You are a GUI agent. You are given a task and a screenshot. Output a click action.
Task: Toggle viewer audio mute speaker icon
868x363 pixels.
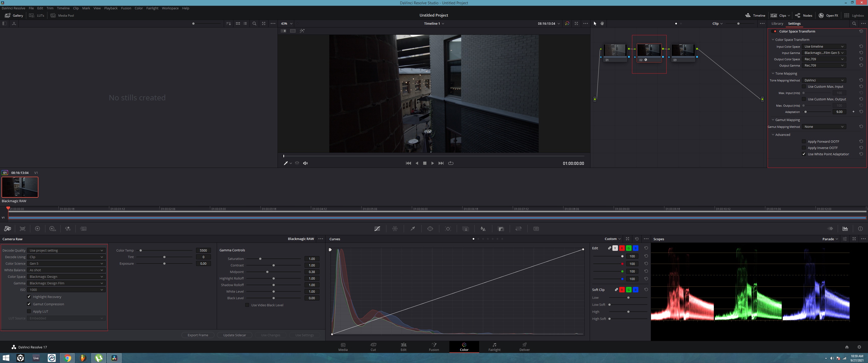(x=305, y=163)
